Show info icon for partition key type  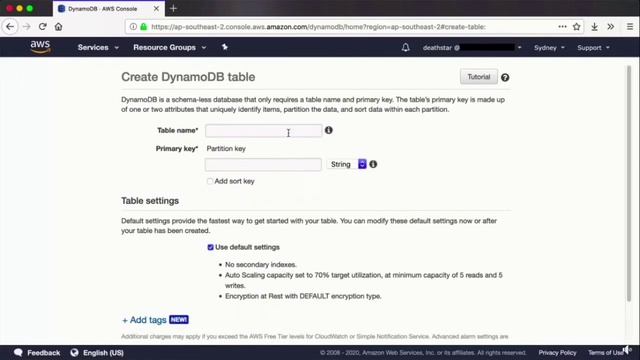(x=373, y=164)
